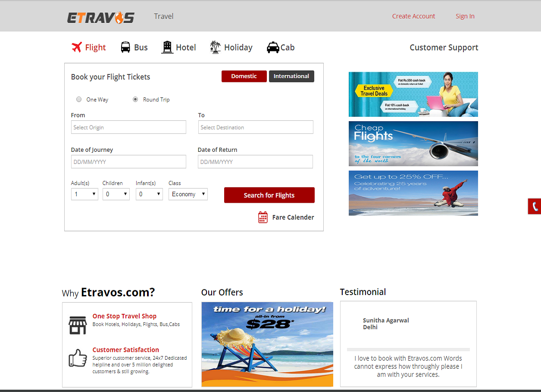Click the Bus icon
This screenshot has width=541, height=392.
[x=125, y=47]
